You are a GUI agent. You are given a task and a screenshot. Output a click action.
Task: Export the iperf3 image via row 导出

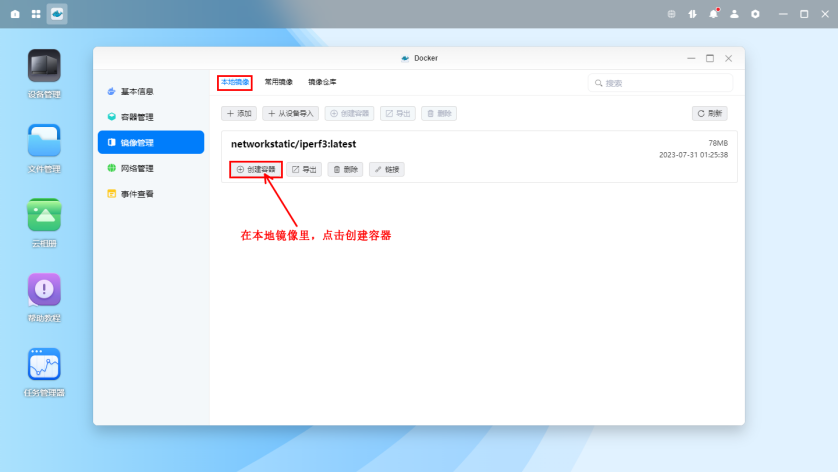pos(304,169)
